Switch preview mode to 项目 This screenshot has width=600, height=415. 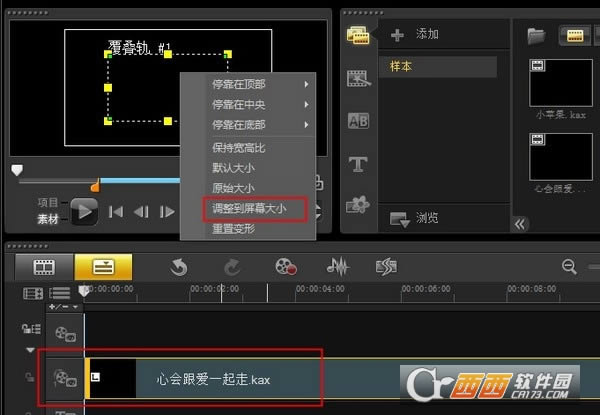(x=48, y=202)
